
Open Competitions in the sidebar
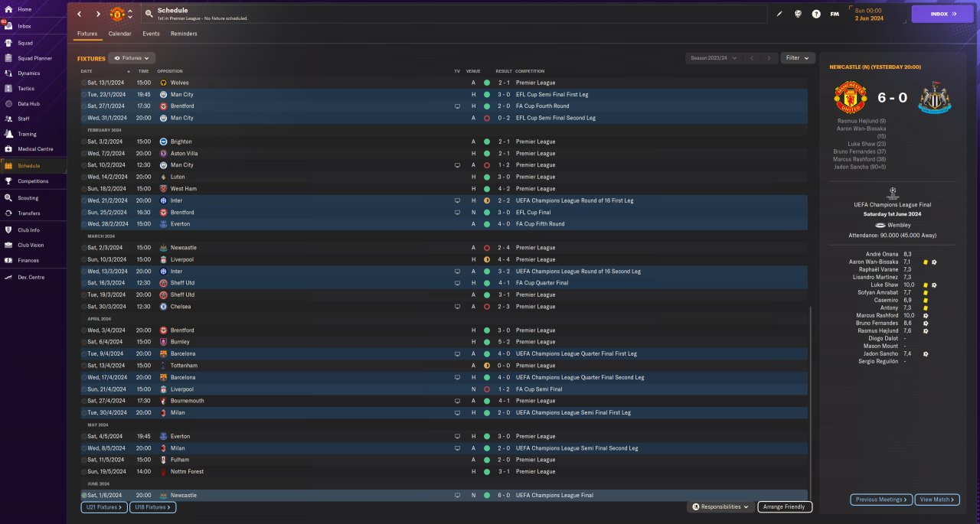tap(33, 181)
